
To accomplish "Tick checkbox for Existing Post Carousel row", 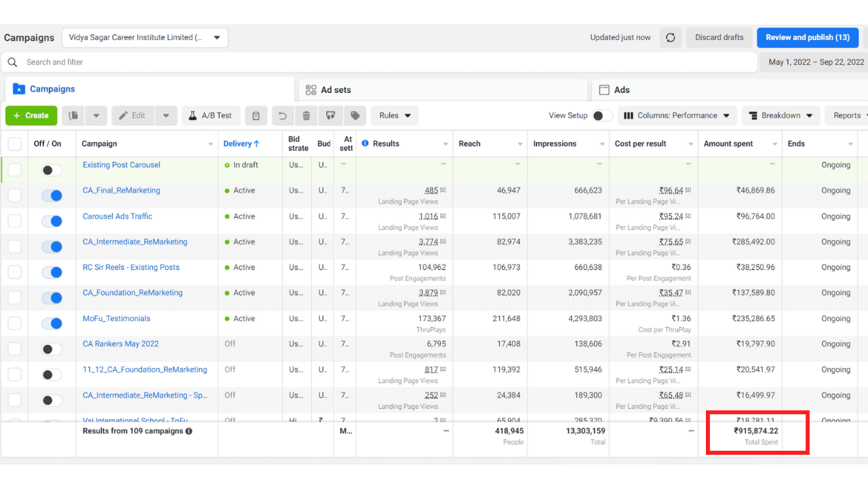I will coord(15,169).
